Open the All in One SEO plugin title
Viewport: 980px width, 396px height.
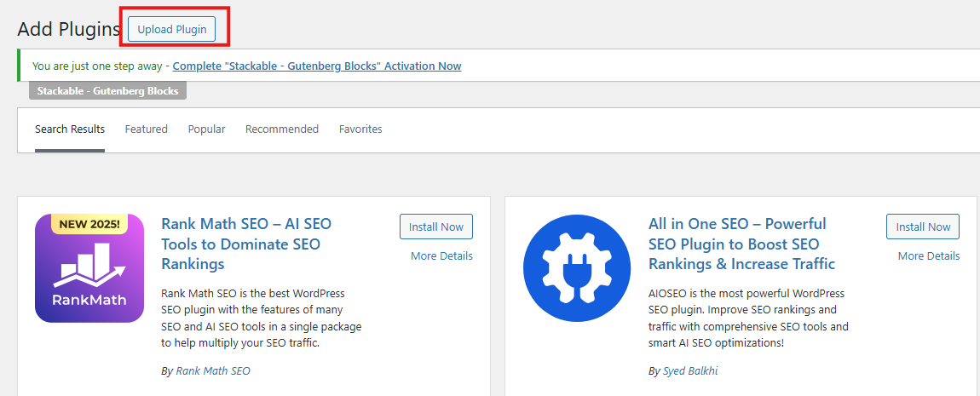click(742, 244)
